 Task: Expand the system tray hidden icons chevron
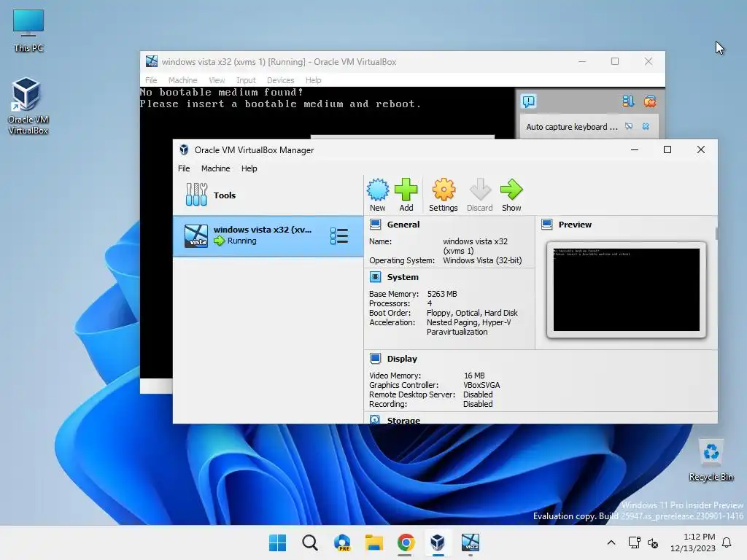pyautogui.click(x=611, y=542)
